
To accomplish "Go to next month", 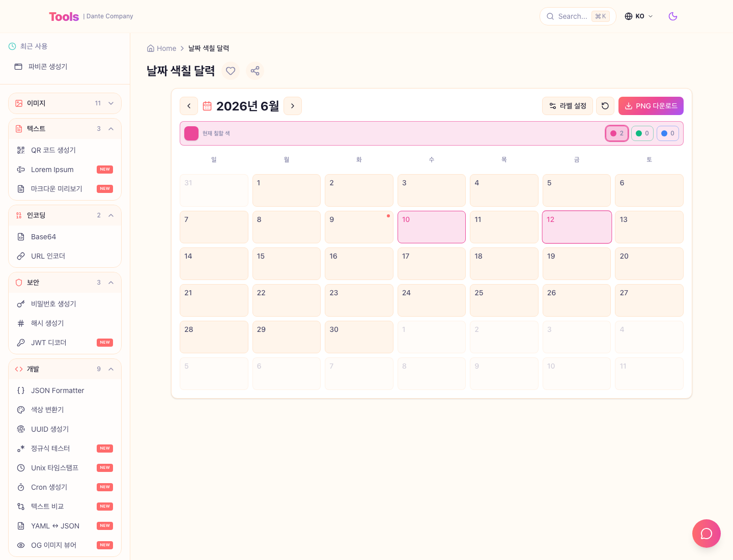I will (x=293, y=106).
